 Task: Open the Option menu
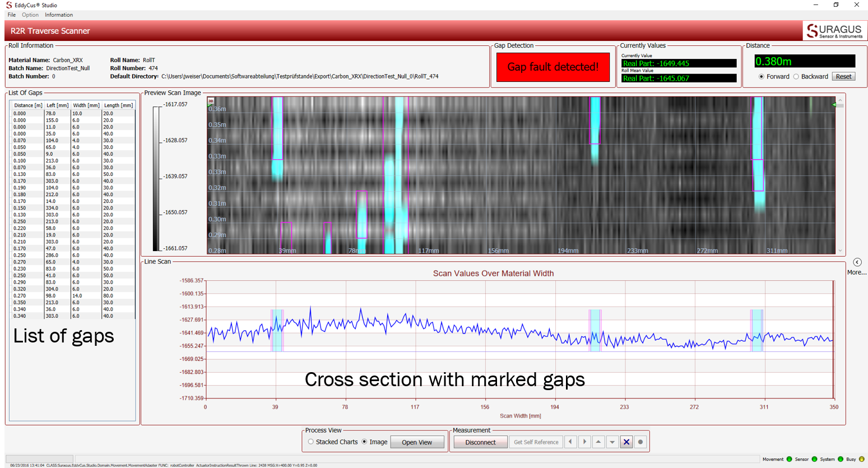tap(30, 15)
